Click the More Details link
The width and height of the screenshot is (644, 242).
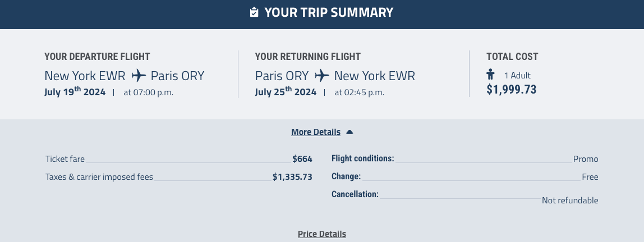click(x=315, y=132)
